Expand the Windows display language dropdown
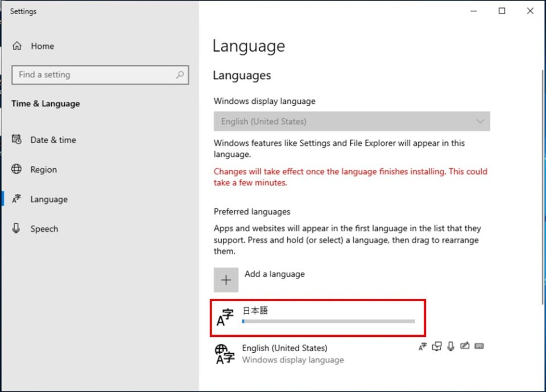The width and height of the screenshot is (546, 392). click(x=481, y=121)
